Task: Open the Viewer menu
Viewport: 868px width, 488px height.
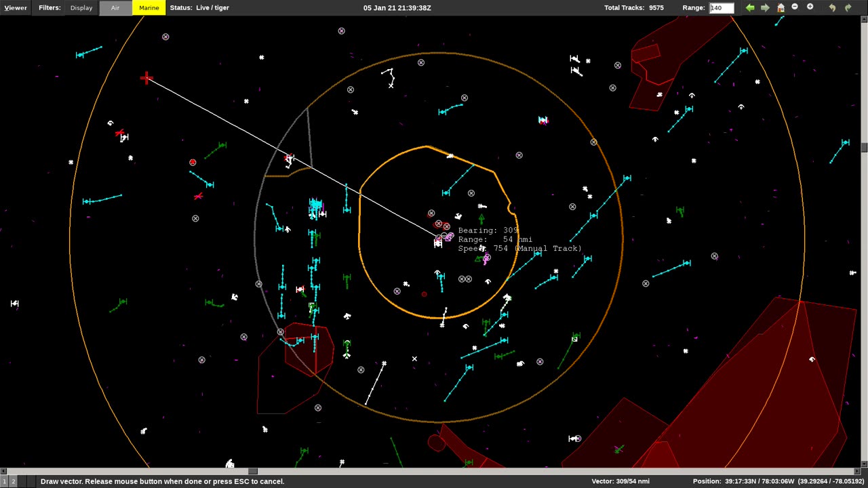Action: 16,8
